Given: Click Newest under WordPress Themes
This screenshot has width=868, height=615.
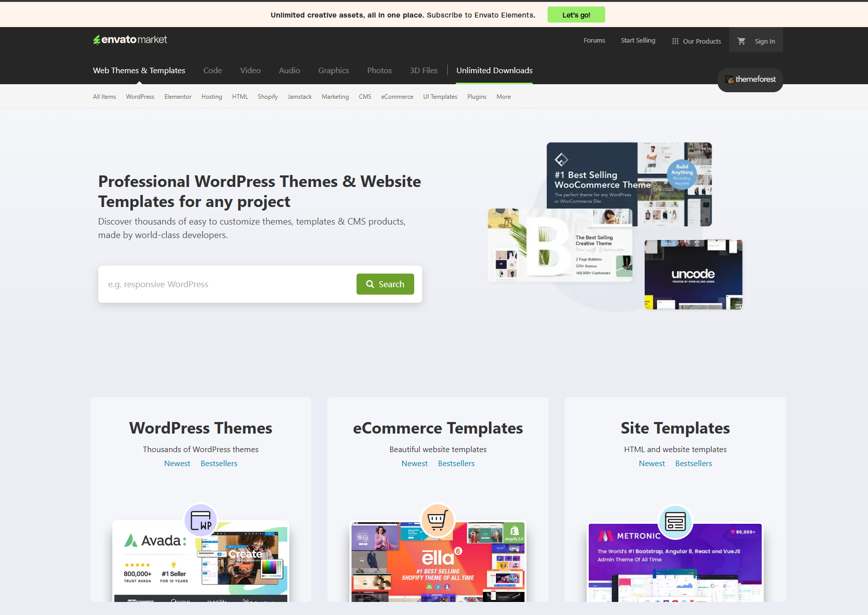Looking at the screenshot, I should pyautogui.click(x=177, y=464).
